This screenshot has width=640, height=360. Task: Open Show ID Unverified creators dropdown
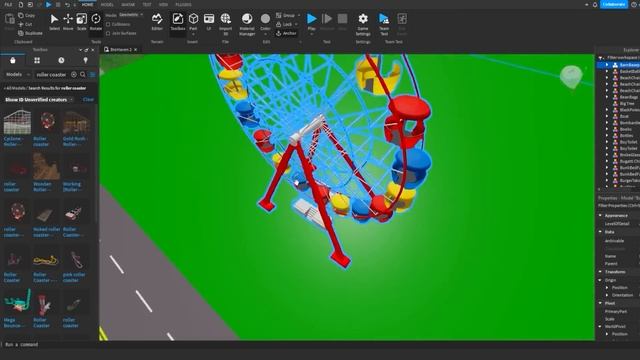[x=39, y=100]
